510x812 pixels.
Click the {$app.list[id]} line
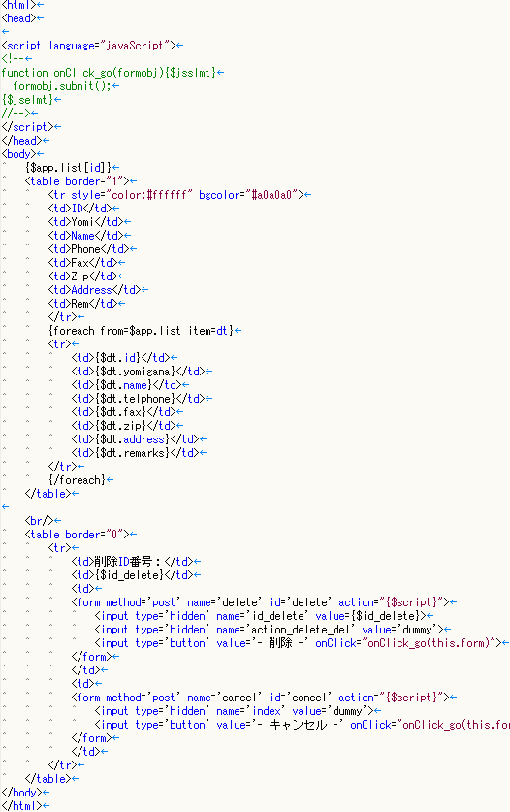tap(68, 168)
